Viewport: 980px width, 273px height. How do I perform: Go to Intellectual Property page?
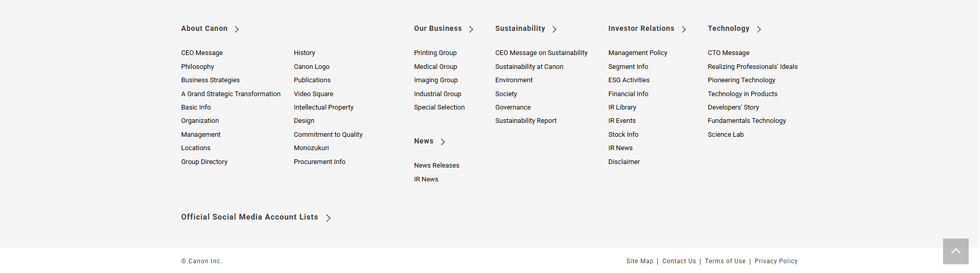tap(324, 107)
